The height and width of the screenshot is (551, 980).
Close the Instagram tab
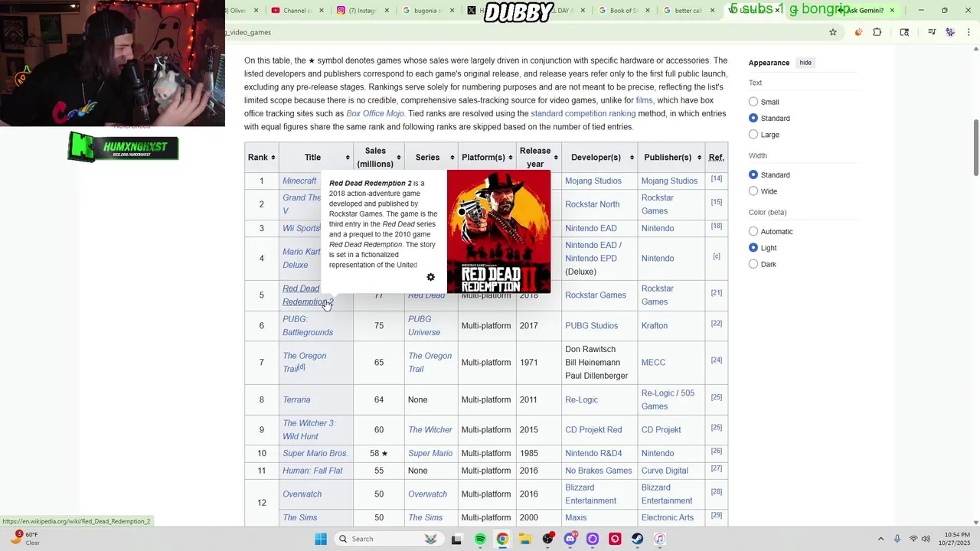click(387, 11)
